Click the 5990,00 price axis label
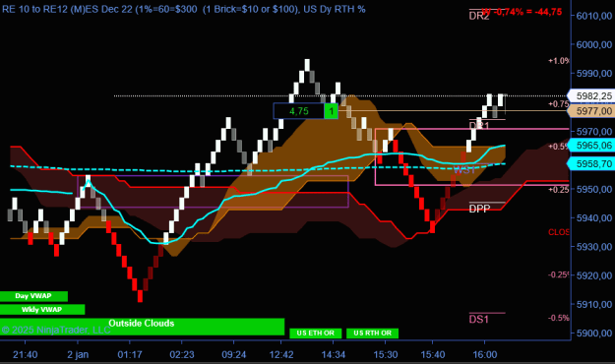 pos(594,74)
